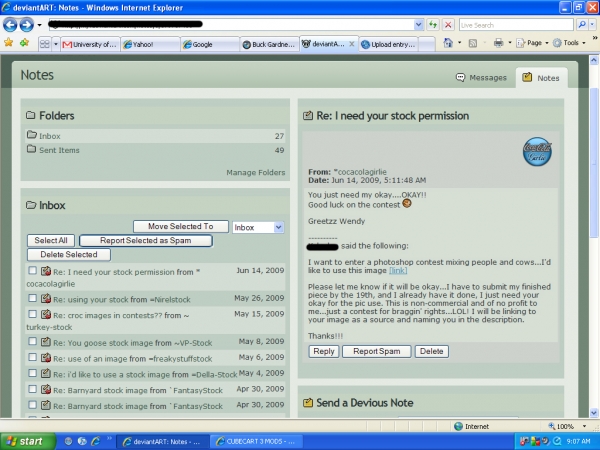The width and height of the screenshot is (600, 450).
Task: Click the note icon beside Nirelstock message
Action: point(46,298)
